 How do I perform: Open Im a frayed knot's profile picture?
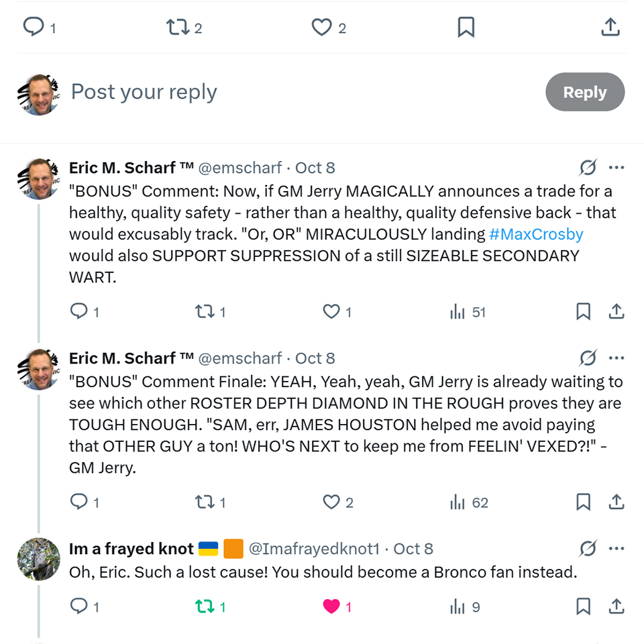[x=39, y=557]
